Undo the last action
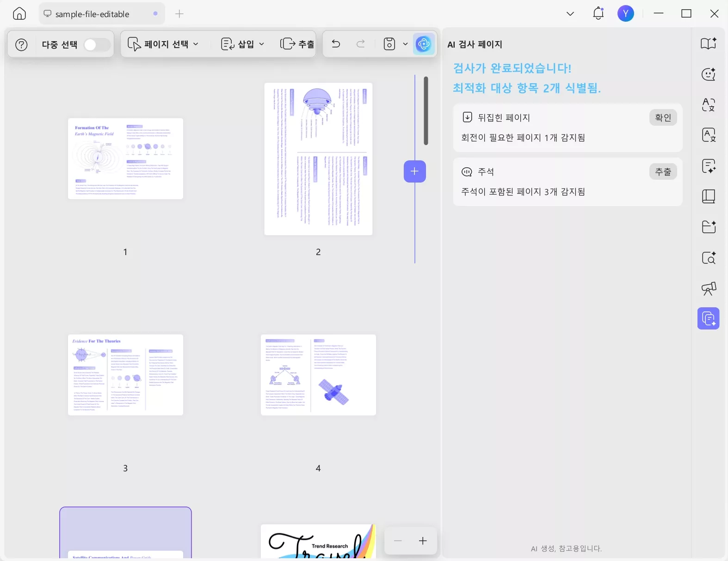 [x=336, y=44]
